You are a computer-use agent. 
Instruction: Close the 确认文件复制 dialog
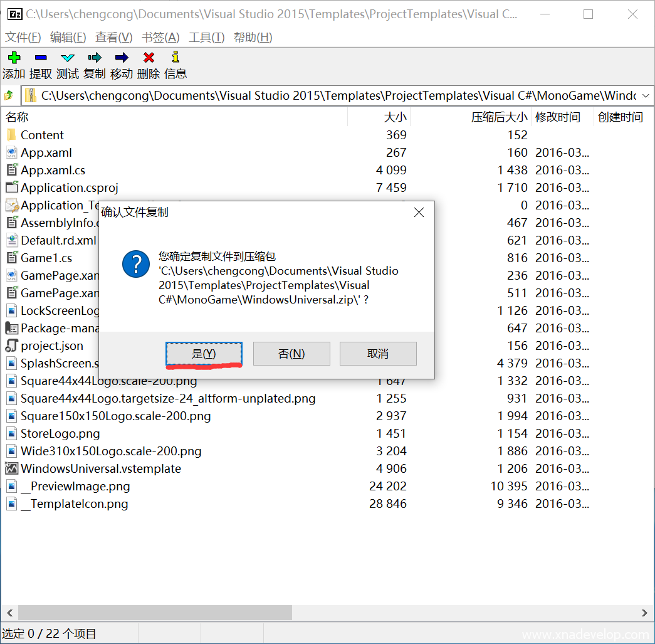[x=419, y=213]
